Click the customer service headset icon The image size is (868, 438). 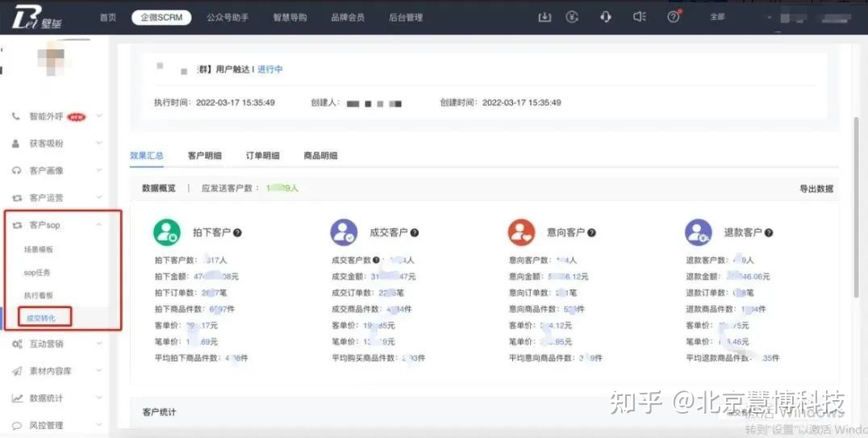point(606,17)
